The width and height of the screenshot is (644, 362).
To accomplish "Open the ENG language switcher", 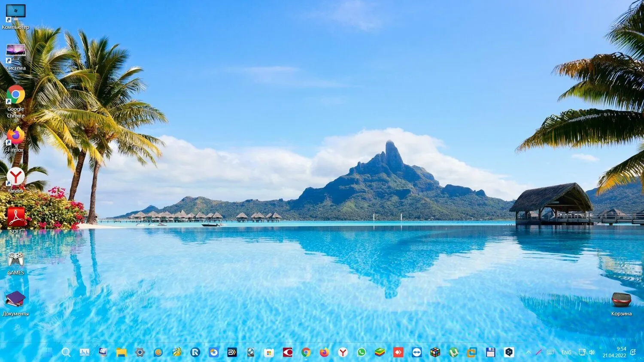I will click(566, 353).
